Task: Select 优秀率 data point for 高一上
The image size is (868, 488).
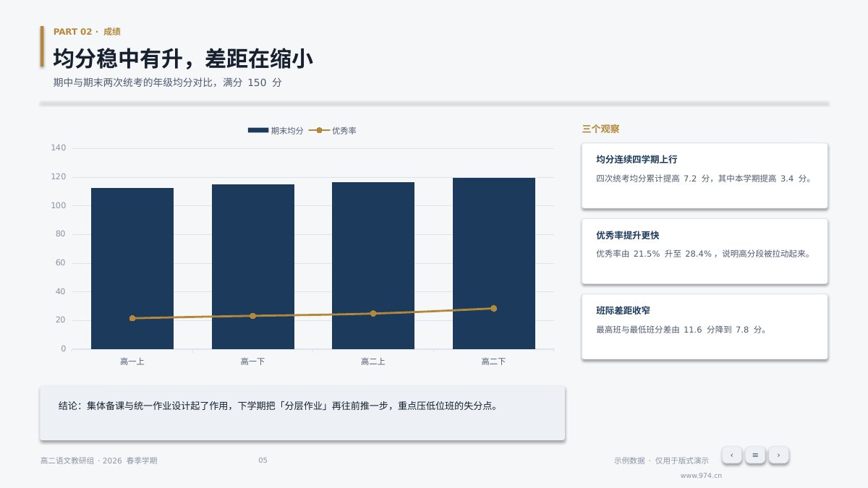Action: (132, 318)
